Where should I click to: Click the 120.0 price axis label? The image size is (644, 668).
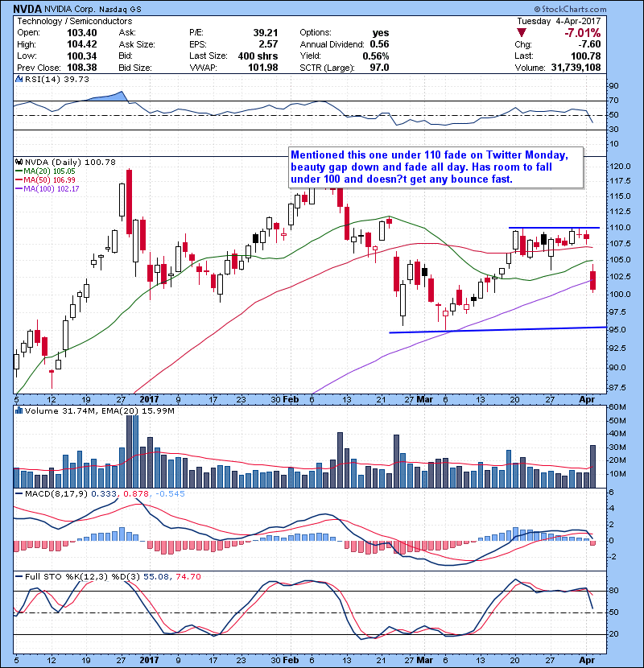click(x=621, y=166)
